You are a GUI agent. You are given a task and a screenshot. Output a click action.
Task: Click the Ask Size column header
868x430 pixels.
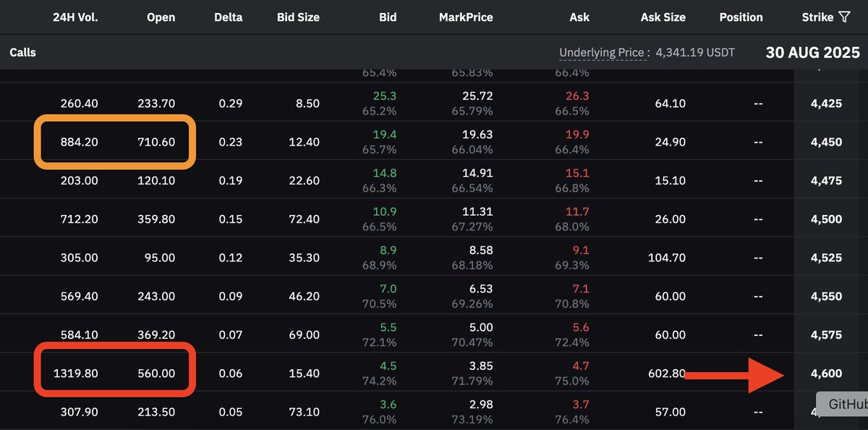(x=663, y=17)
